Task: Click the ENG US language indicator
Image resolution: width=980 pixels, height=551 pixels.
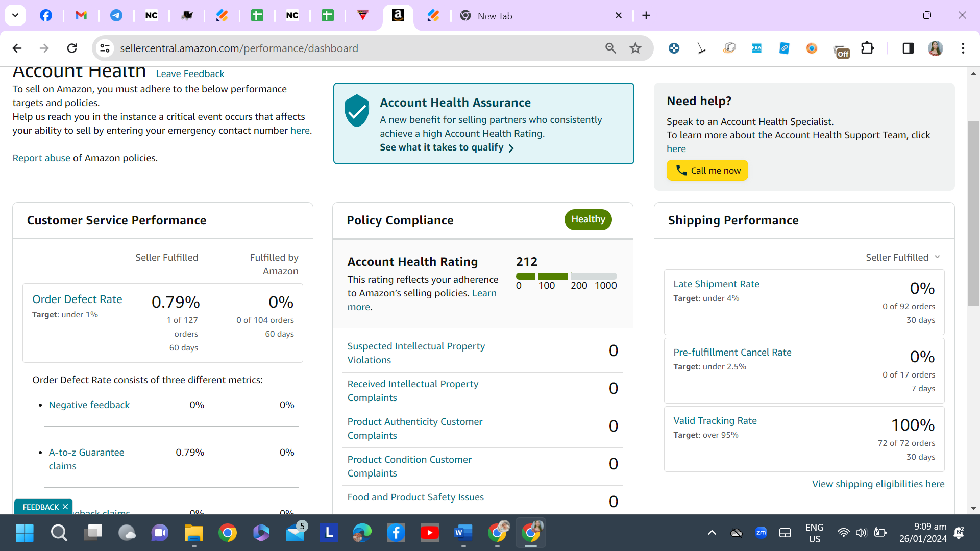Action: [x=815, y=533]
